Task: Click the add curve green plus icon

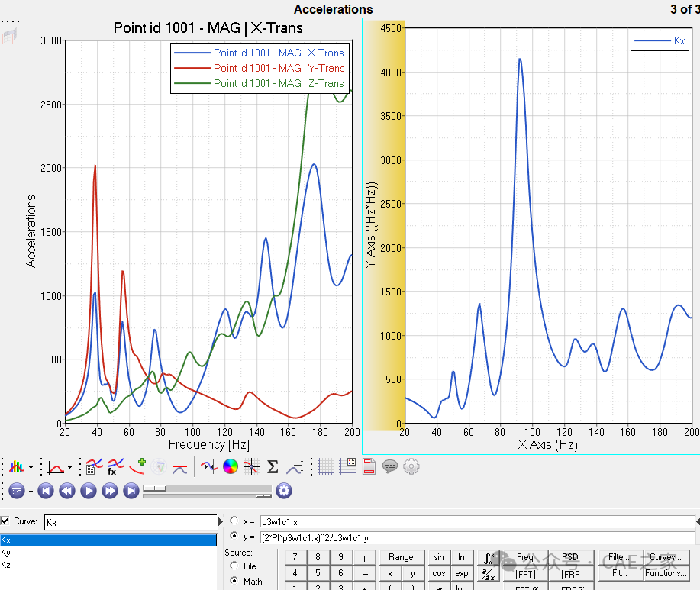Action: click(137, 466)
